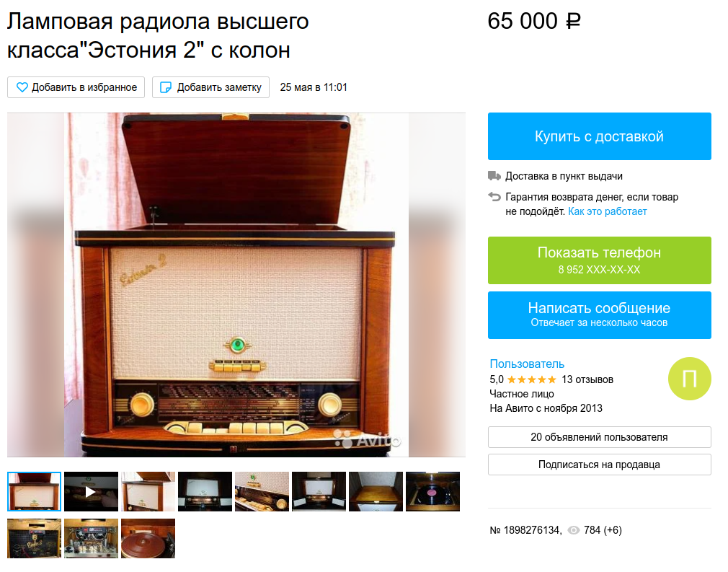Select the brown turntable platter thumbnail
This screenshot has height=572, width=728.
coord(148,538)
